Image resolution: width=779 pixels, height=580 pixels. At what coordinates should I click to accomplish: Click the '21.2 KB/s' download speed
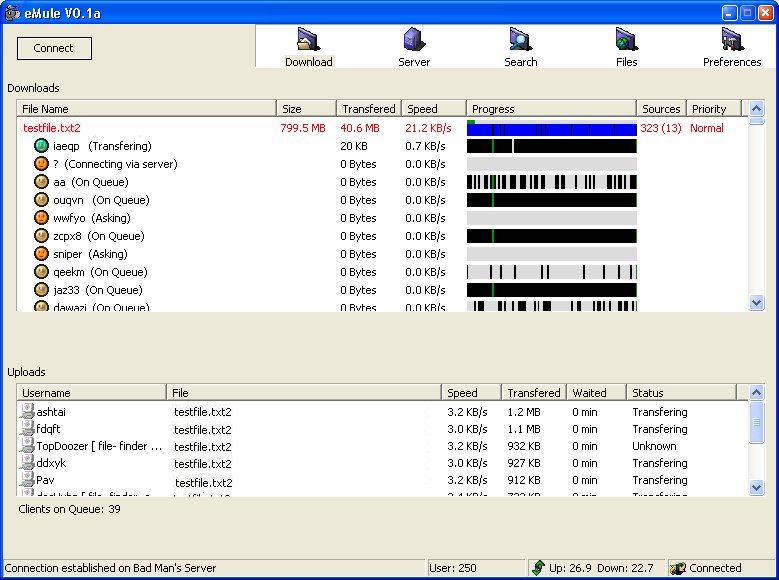(428, 128)
